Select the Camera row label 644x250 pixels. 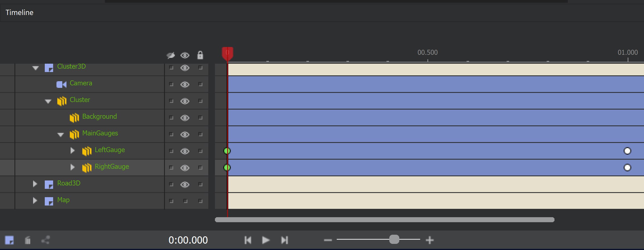tap(81, 83)
